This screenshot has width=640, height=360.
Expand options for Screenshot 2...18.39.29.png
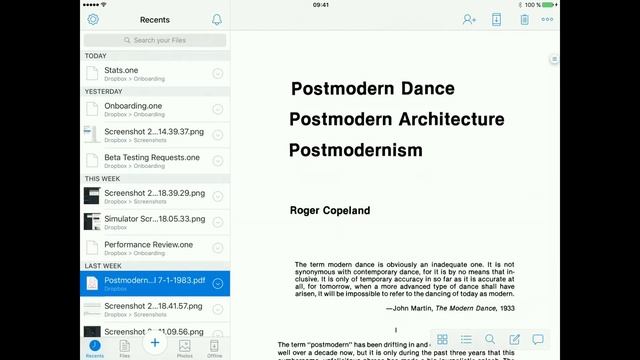[218, 196]
